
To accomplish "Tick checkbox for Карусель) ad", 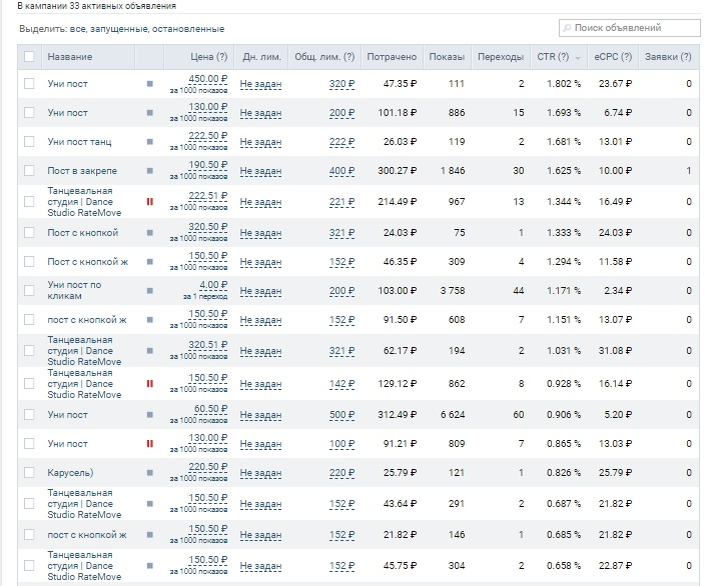I will click(x=29, y=473).
